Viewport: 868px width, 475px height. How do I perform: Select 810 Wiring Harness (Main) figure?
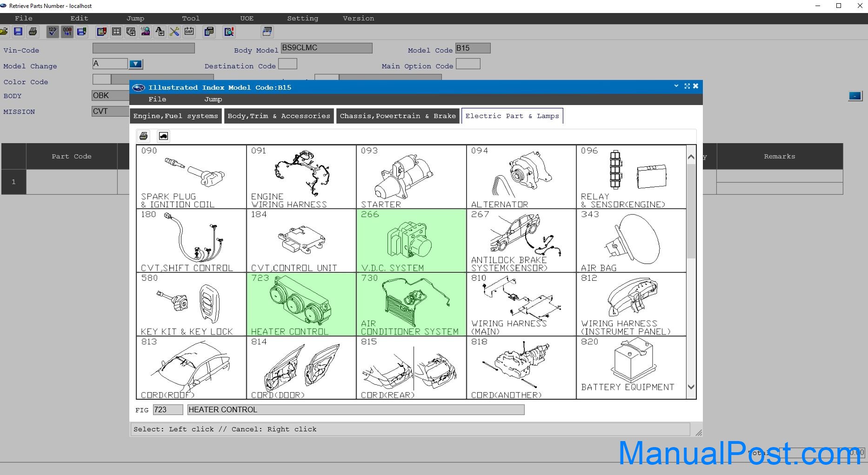point(521,304)
